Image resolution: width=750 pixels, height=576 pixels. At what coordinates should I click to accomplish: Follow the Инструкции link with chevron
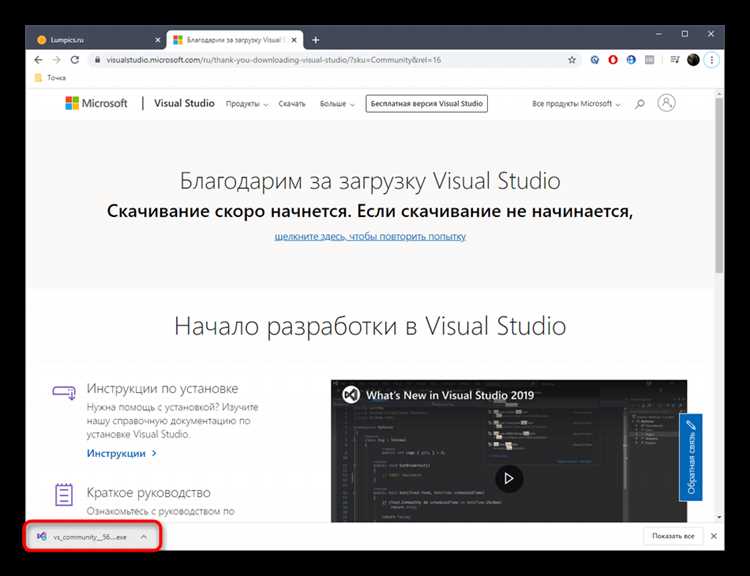click(121, 453)
